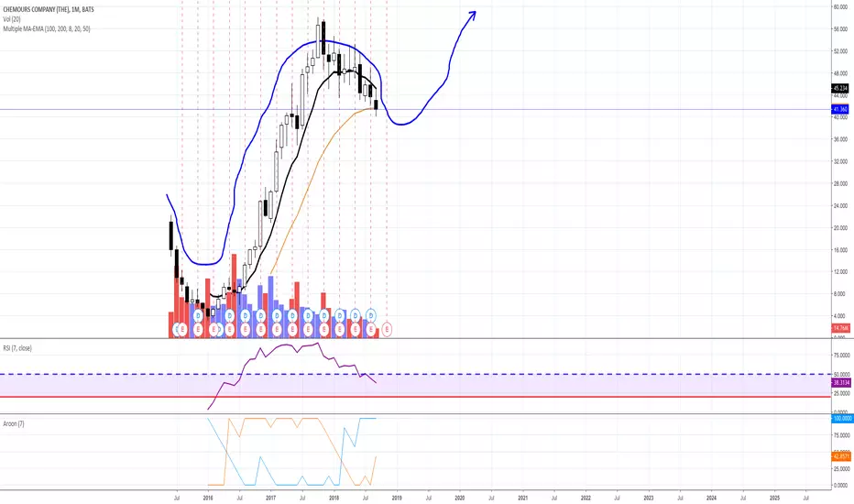Click the rightmost D dividend marker

[x=371, y=315]
